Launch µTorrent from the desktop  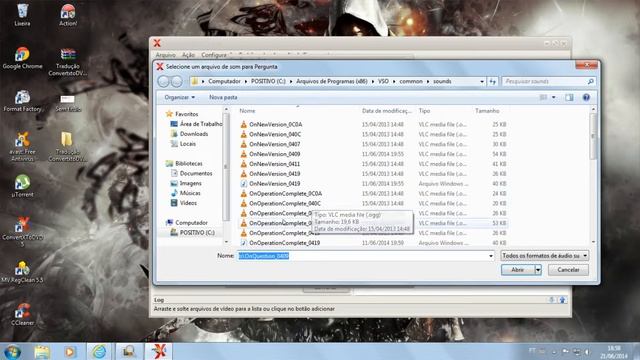click(x=22, y=186)
